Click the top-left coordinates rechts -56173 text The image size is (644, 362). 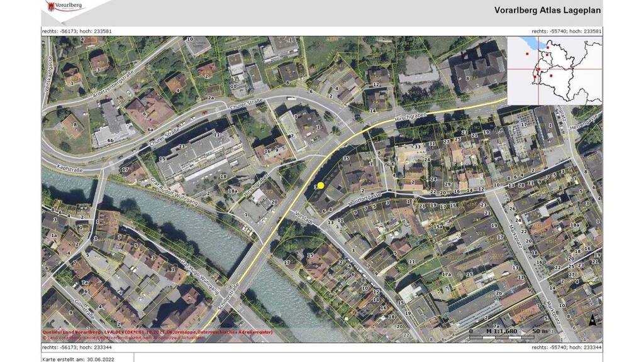(x=77, y=31)
